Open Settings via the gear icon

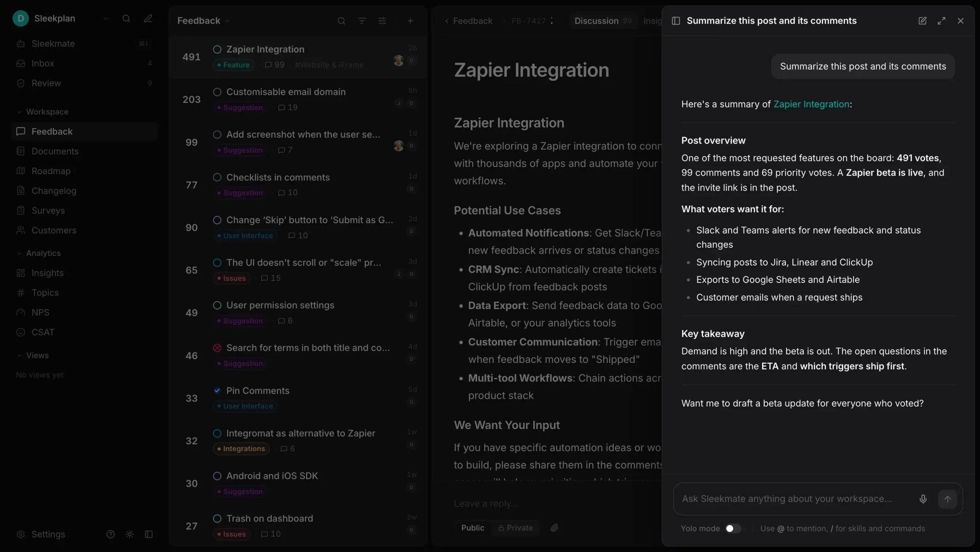(x=21, y=534)
